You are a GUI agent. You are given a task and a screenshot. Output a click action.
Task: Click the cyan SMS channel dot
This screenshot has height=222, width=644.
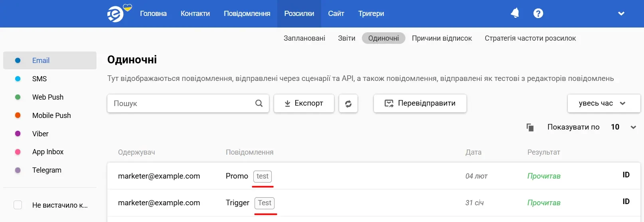(x=18, y=79)
